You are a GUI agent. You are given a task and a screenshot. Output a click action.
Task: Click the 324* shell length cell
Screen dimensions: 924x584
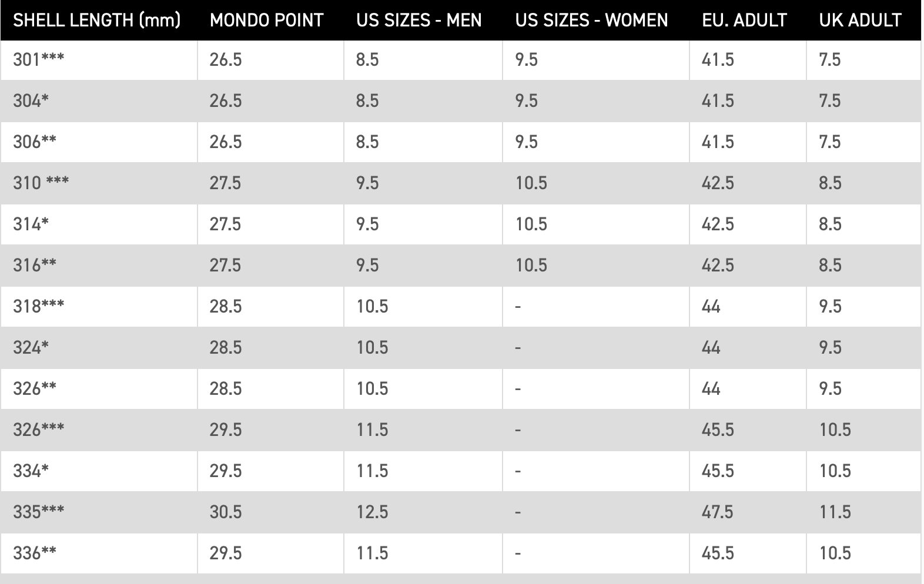click(x=99, y=348)
